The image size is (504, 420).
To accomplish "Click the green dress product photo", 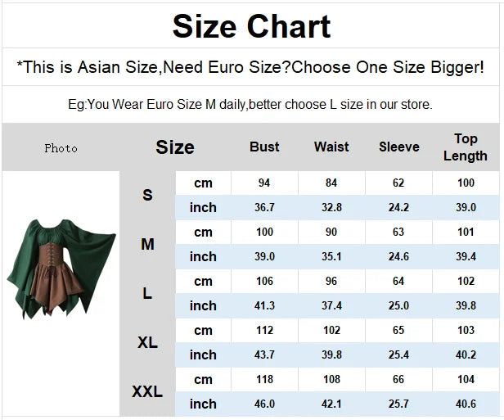I will (x=61, y=269).
